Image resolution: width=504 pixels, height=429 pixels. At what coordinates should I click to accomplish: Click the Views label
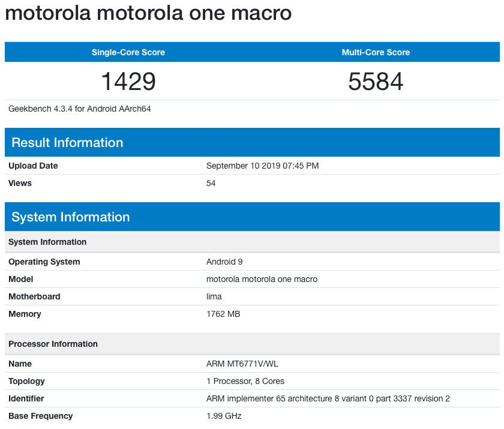[20, 183]
